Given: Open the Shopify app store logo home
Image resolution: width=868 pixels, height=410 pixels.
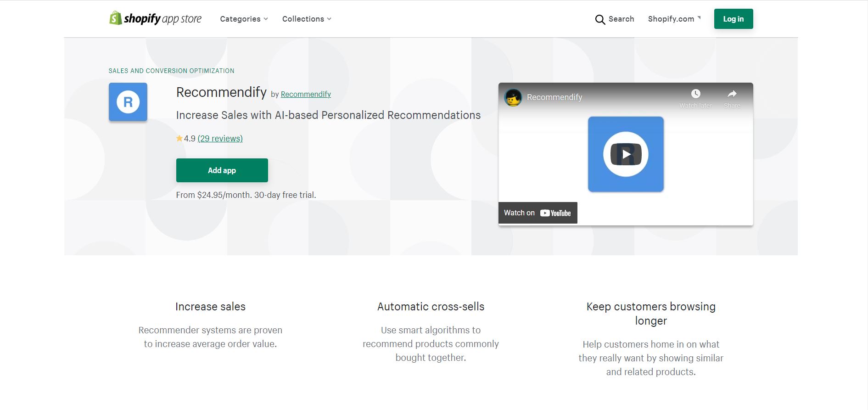Looking at the screenshot, I should 155,18.
